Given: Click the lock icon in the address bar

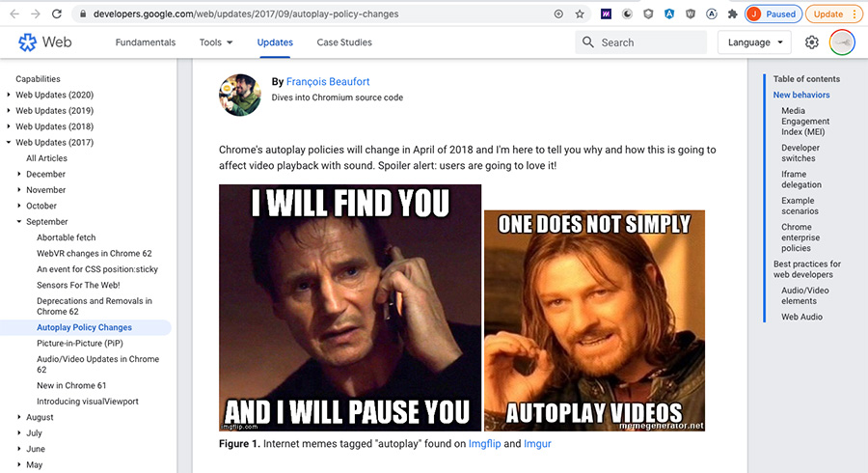Looking at the screenshot, I should point(83,14).
